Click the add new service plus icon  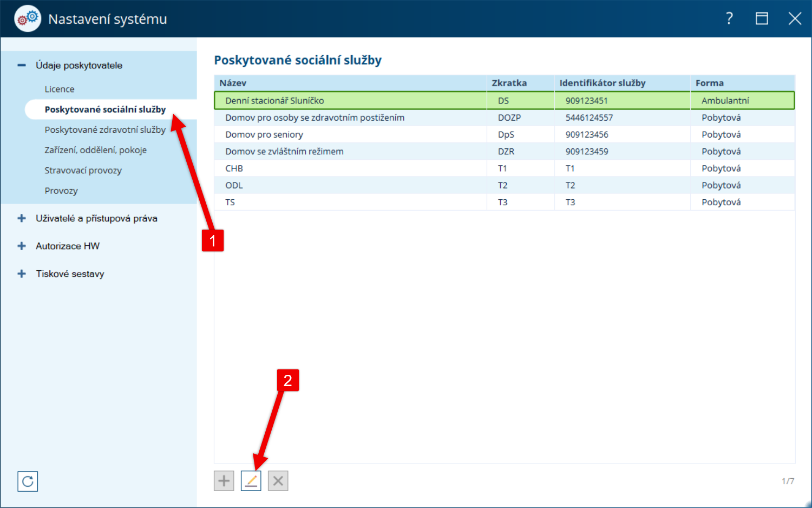click(x=224, y=481)
